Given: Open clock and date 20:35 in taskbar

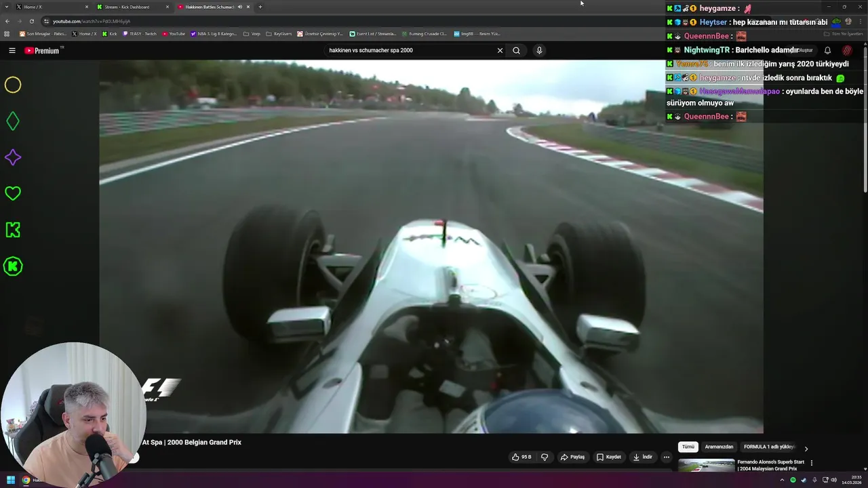Looking at the screenshot, I should (x=852, y=480).
